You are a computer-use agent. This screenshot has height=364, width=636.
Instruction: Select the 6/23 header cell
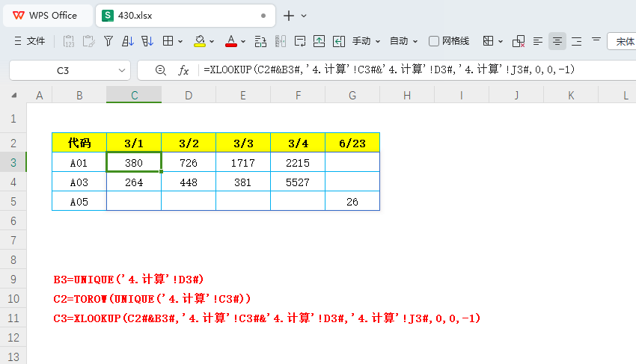click(x=352, y=143)
